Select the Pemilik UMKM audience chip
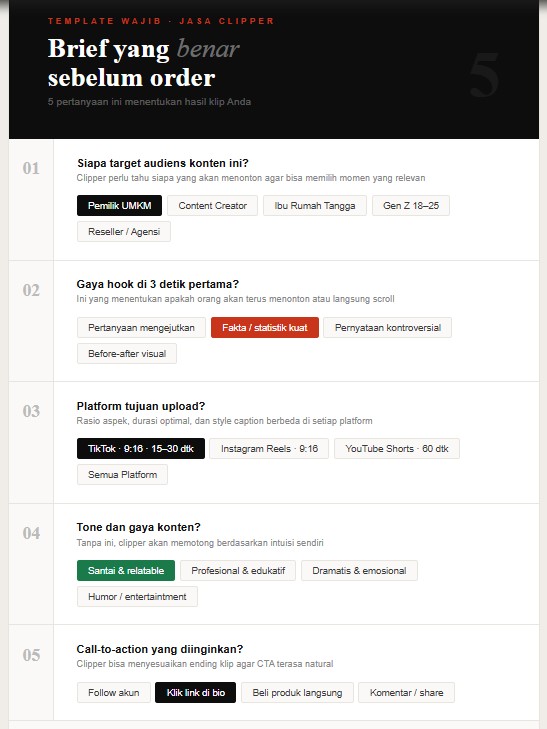The height and width of the screenshot is (729, 547). pyautogui.click(x=119, y=205)
